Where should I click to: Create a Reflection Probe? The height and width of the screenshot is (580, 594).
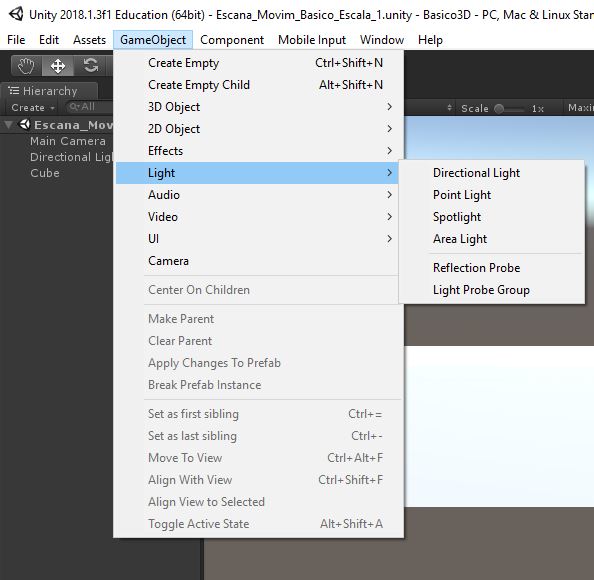492,268
